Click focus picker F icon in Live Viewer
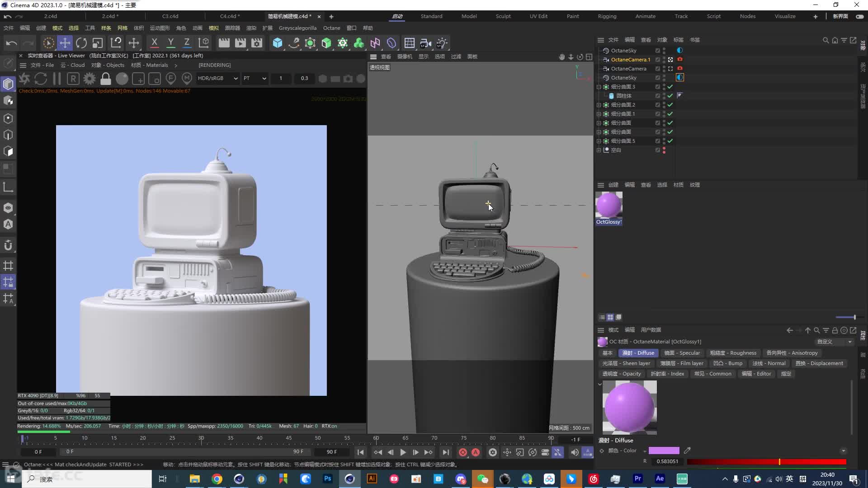 click(x=171, y=79)
